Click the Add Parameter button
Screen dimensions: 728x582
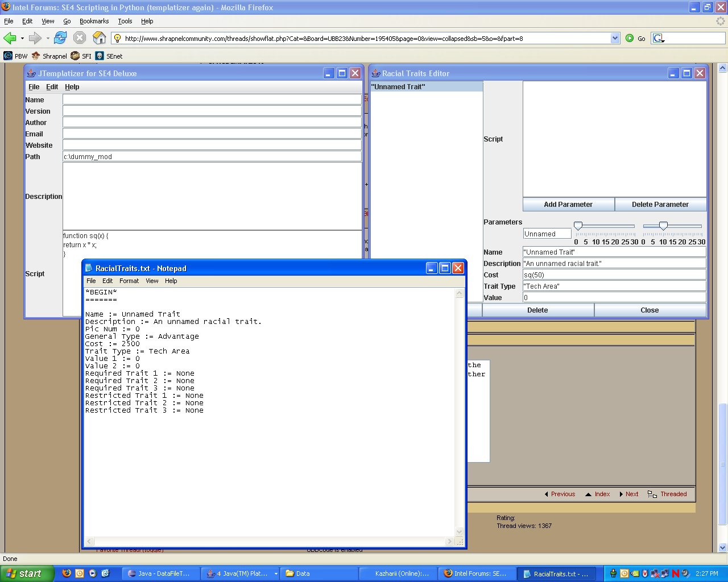click(x=568, y=205)
